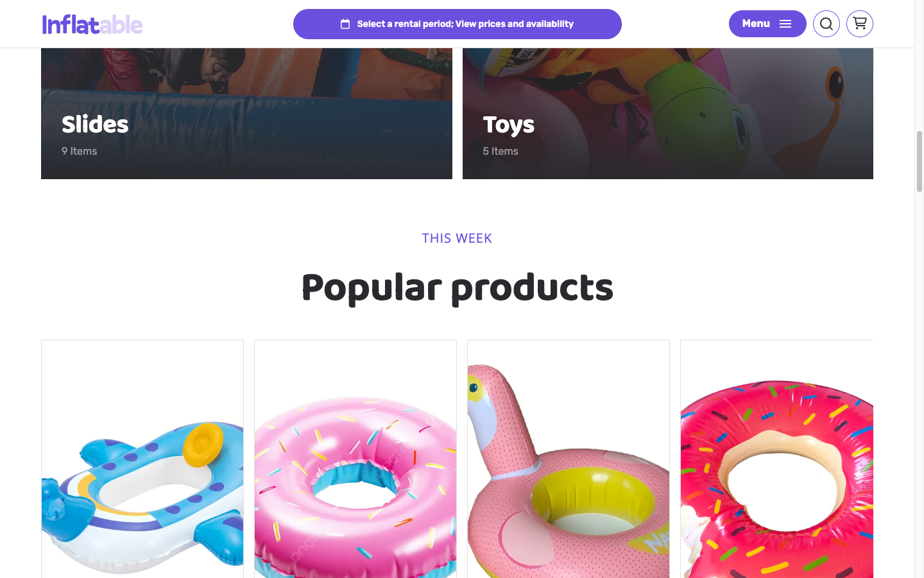Click the Popular products heading

[x=458, y=288]
